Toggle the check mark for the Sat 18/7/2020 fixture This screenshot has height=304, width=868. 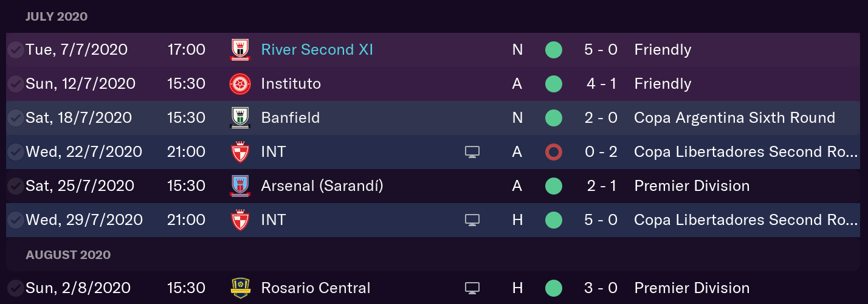click(15, 118)
